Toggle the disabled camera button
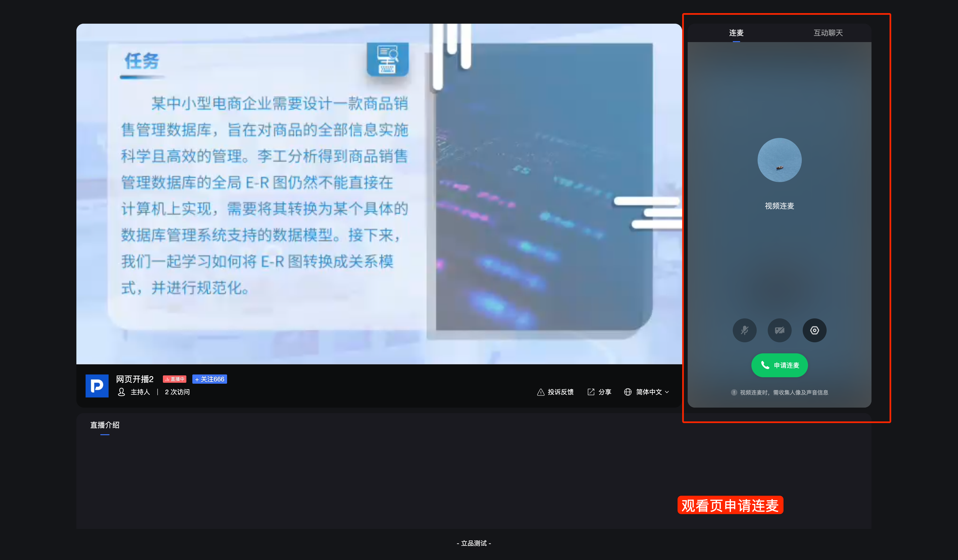958x560 pixels. click(779, 330)
